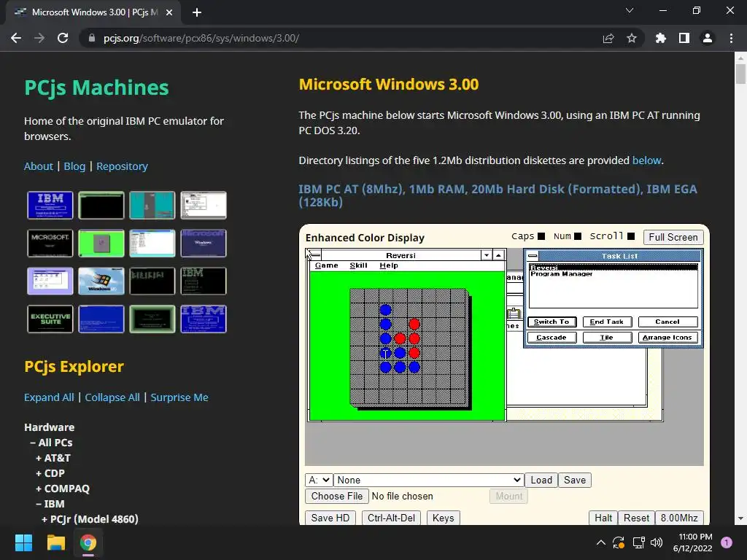Screen dimensions: 747x560
Task: Click the Arrange Icons button
Action: click(x=667, y=338)
